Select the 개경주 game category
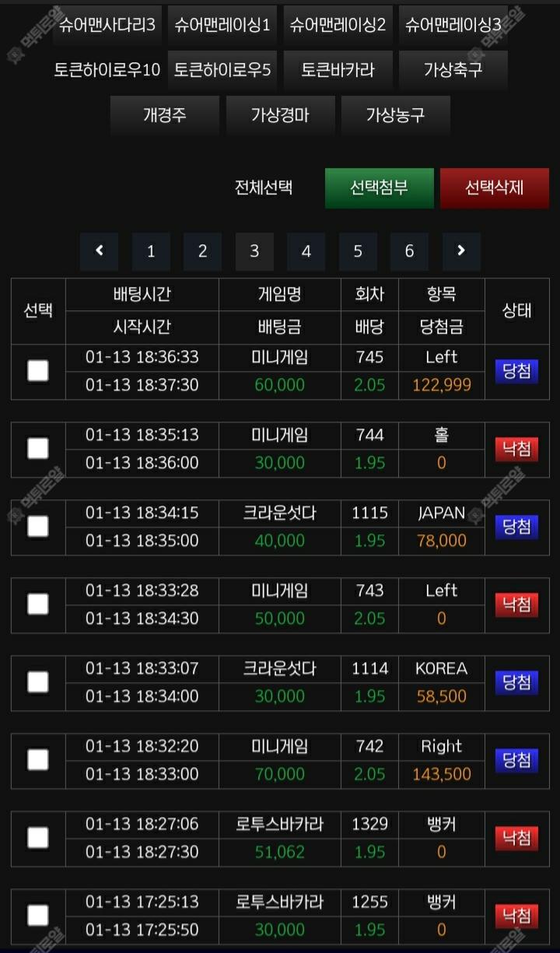This screenshot has width=560, height=953. coord(165,116)
